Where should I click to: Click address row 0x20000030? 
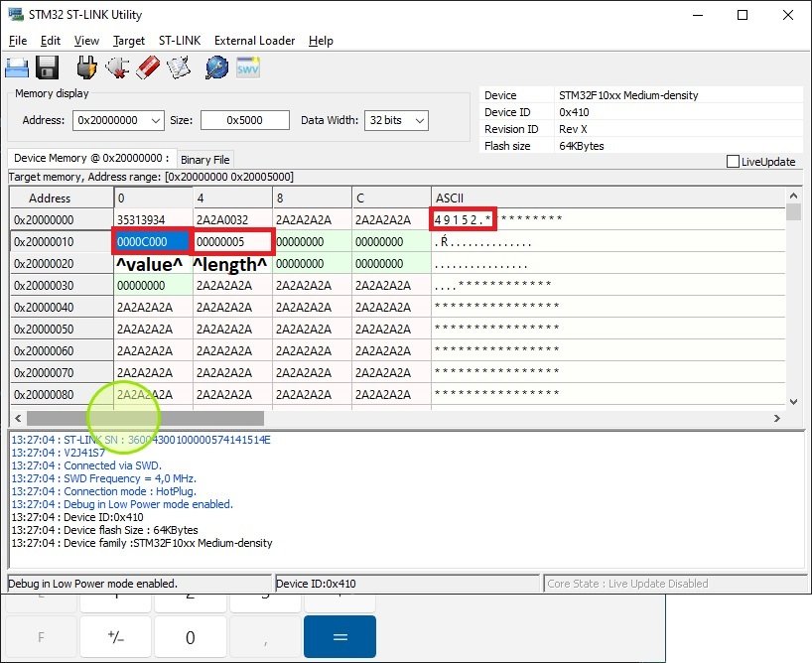[x=62, y=286]
